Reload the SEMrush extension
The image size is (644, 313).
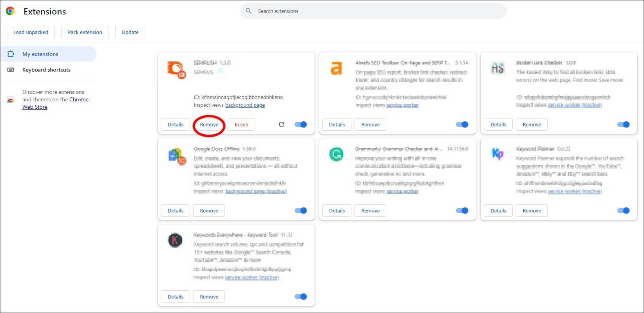281,124
